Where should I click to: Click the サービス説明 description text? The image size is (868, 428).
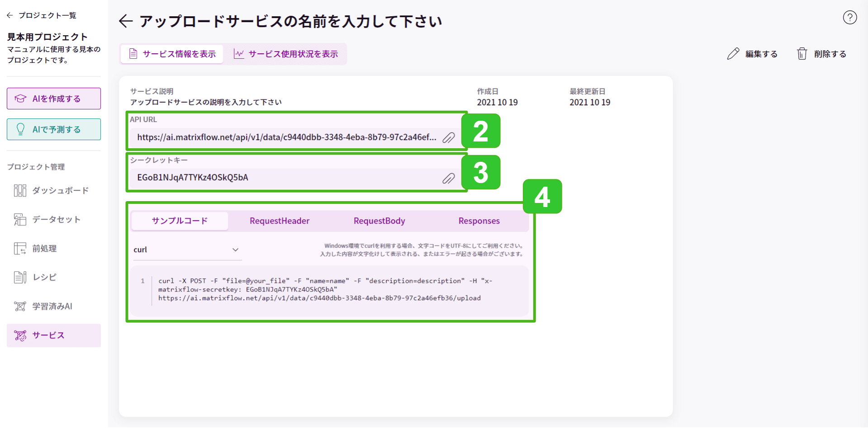pyautogui.click(x=206, y=102)
